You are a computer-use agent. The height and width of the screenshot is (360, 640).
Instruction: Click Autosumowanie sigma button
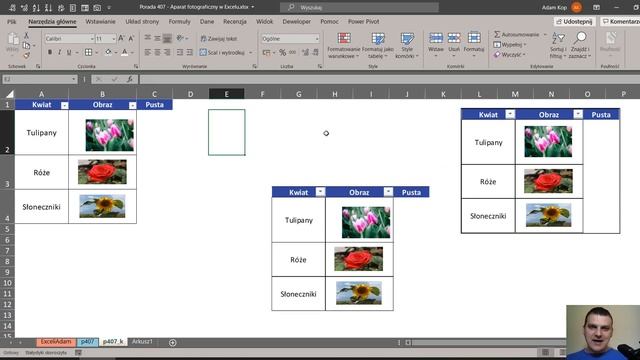tap(517, 34)
